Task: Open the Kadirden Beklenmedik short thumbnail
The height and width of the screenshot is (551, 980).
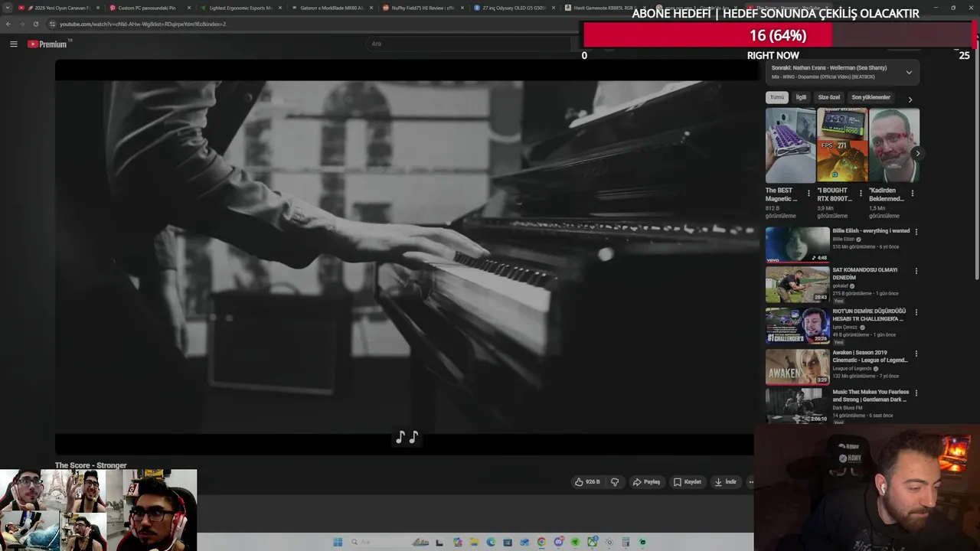Action: point(894,145)
